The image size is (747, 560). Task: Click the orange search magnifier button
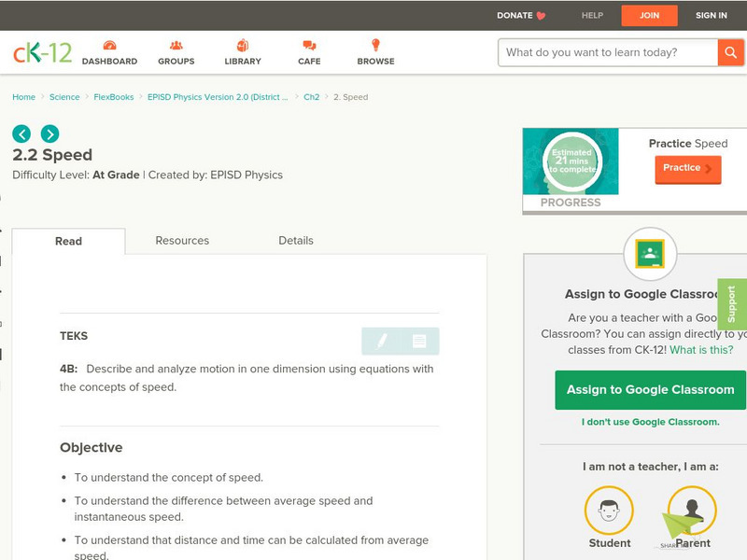(730, 52)
